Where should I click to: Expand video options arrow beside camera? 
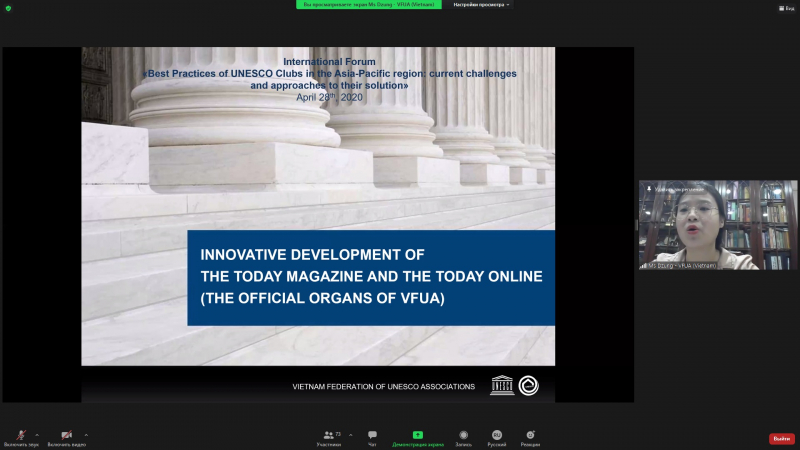coord(86,434)
